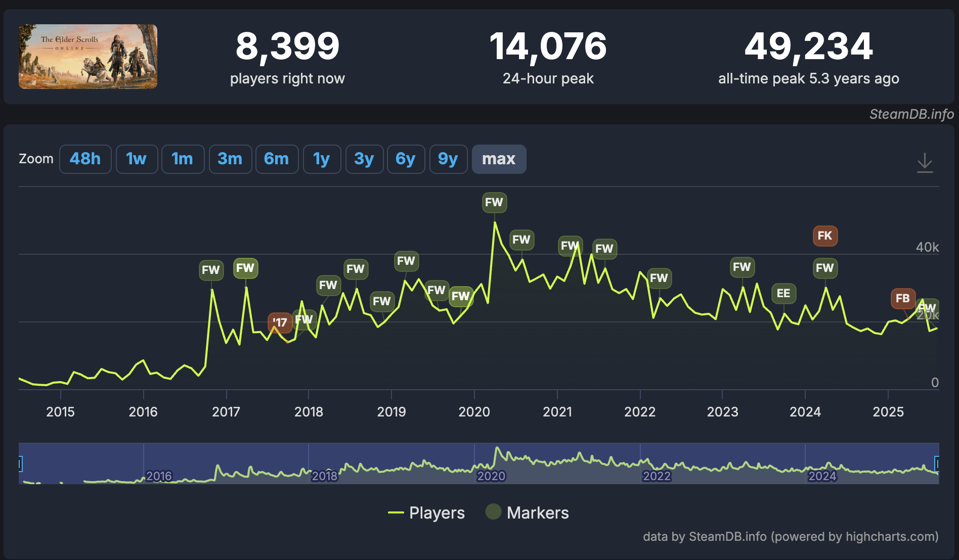959x560 pixels.
Task: Click the FW marker directly below FK
Action: coord(825,268)
